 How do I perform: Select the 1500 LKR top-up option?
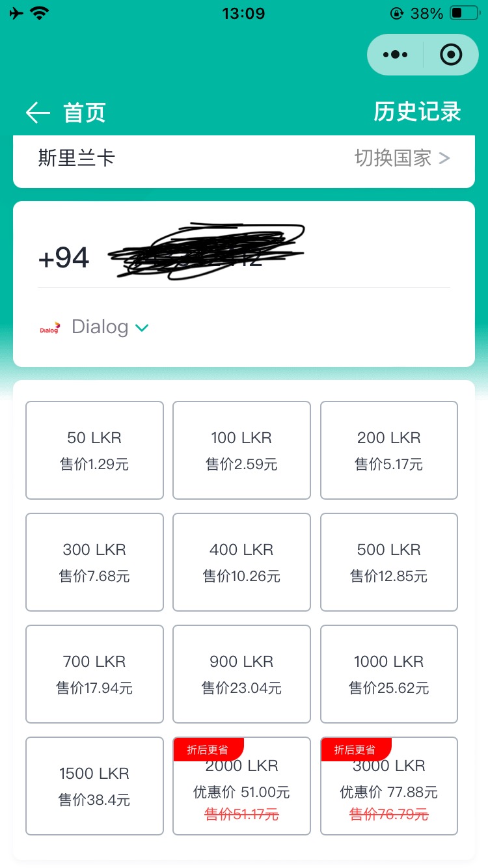94,786
